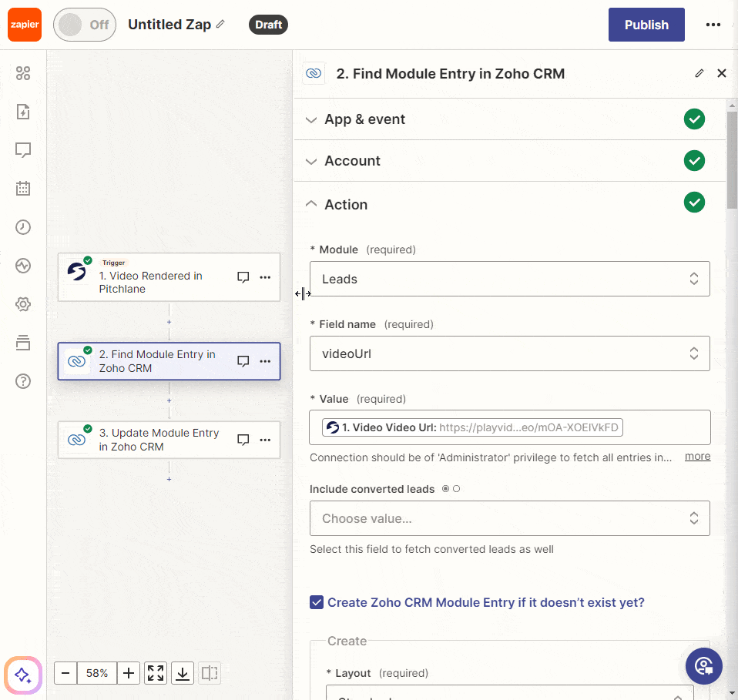Click the Zoho CRM icon in panel header
This screenshot has width=738, height=700.
314,73
